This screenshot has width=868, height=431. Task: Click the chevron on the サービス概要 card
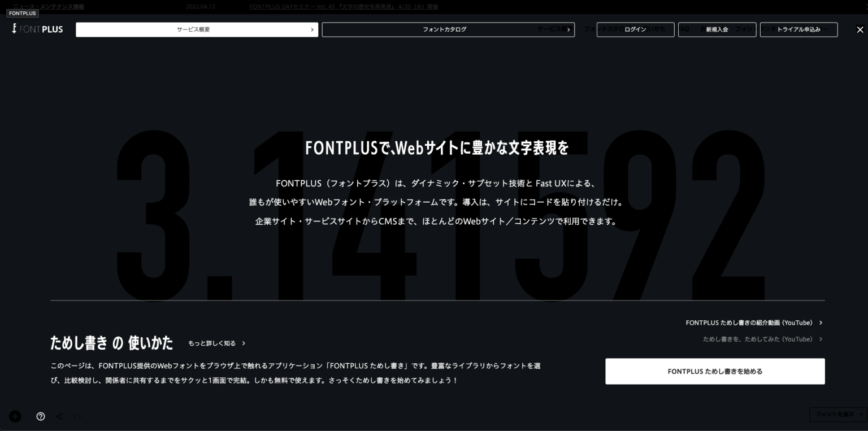point(311,29)
